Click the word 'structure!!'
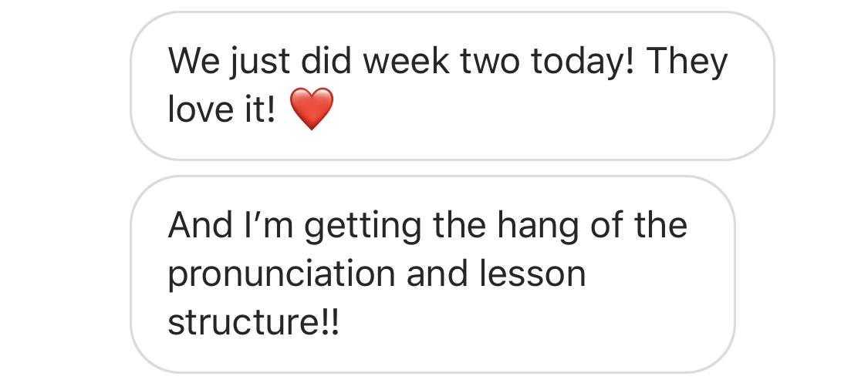 [x=254, y=322]
